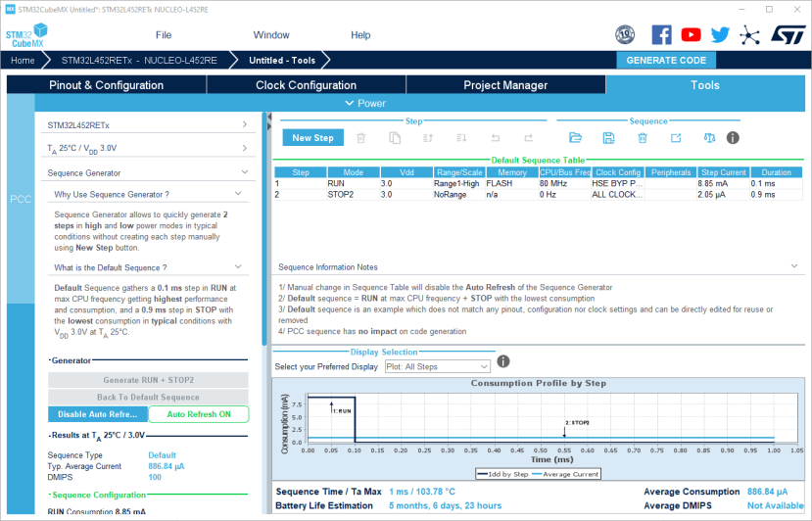Click the compare sequences scales icon

click(x=709, y=138)
